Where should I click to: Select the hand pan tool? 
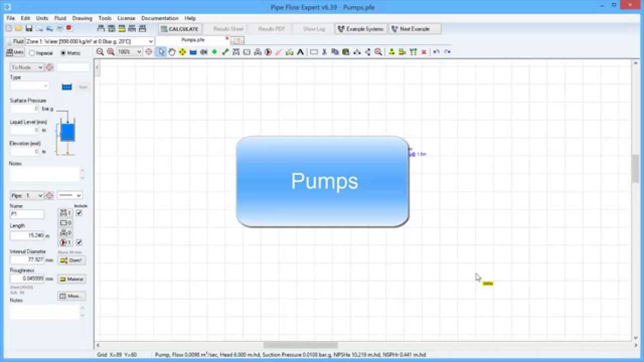[x=172, y=52]
